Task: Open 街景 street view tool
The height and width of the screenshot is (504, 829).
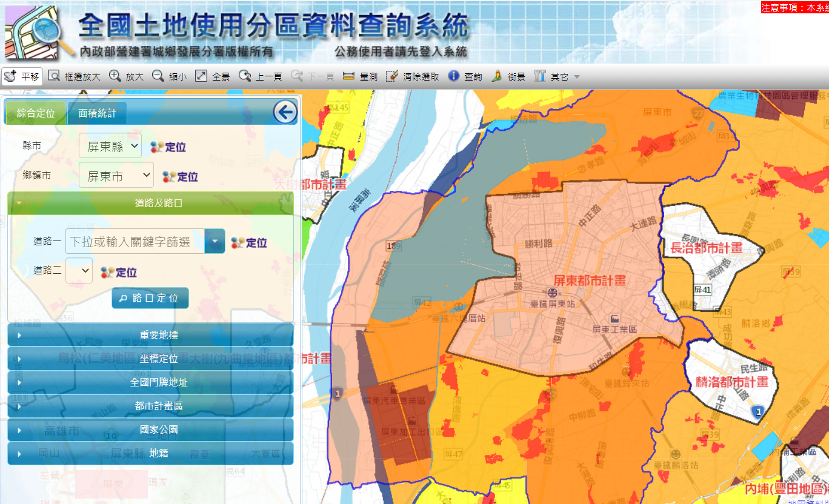Action: 508,76
